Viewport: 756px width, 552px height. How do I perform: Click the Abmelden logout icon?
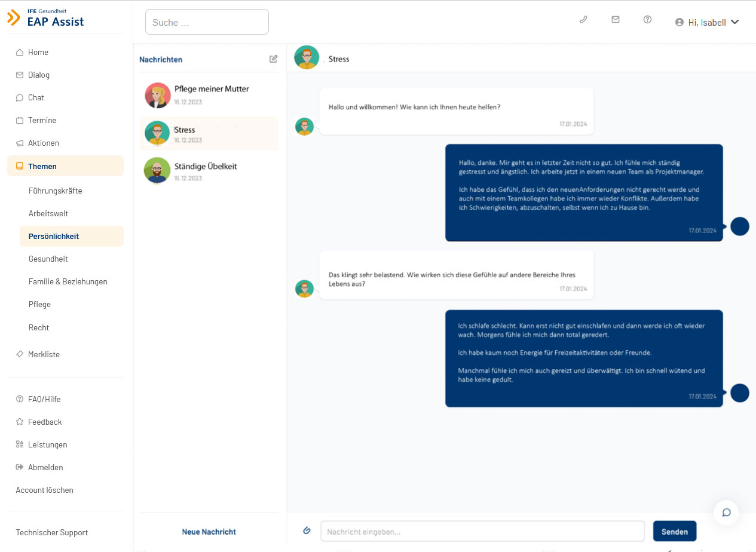click(x=19, y=467)
